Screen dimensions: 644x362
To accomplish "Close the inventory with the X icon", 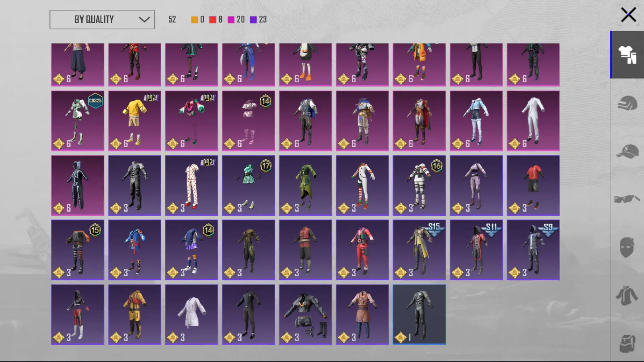I will 628,15.
